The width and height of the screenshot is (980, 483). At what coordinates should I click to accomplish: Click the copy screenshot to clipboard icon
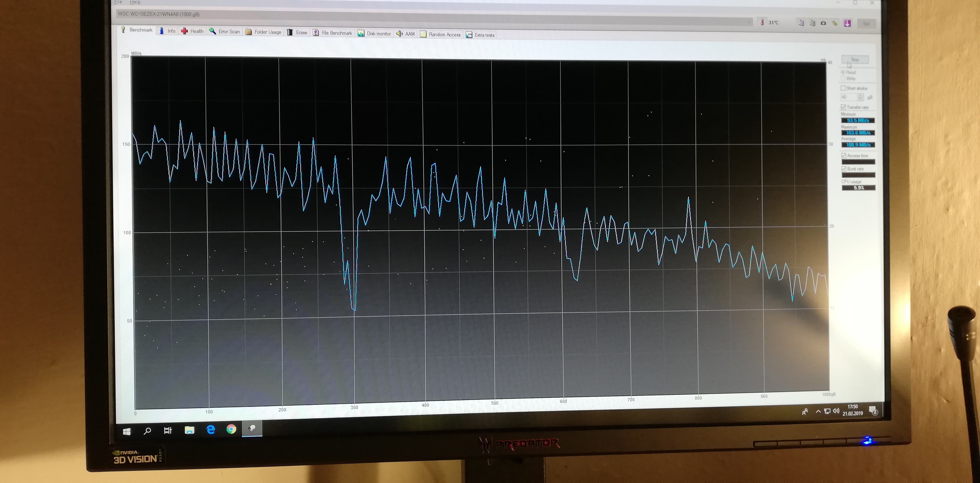tap(812, 23)
